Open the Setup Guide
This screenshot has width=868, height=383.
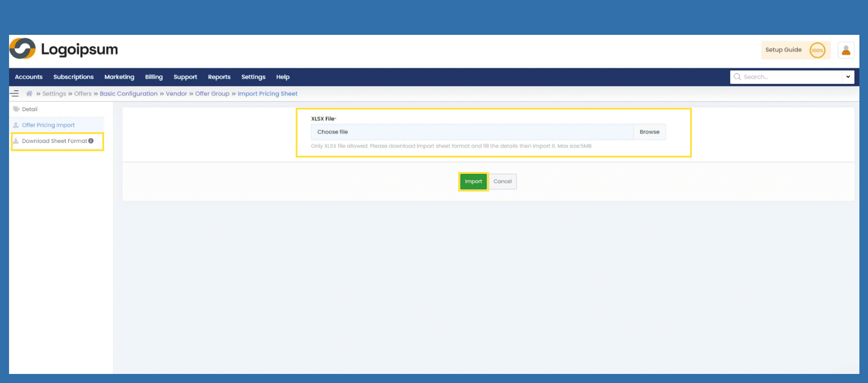(x=783, y=50)
